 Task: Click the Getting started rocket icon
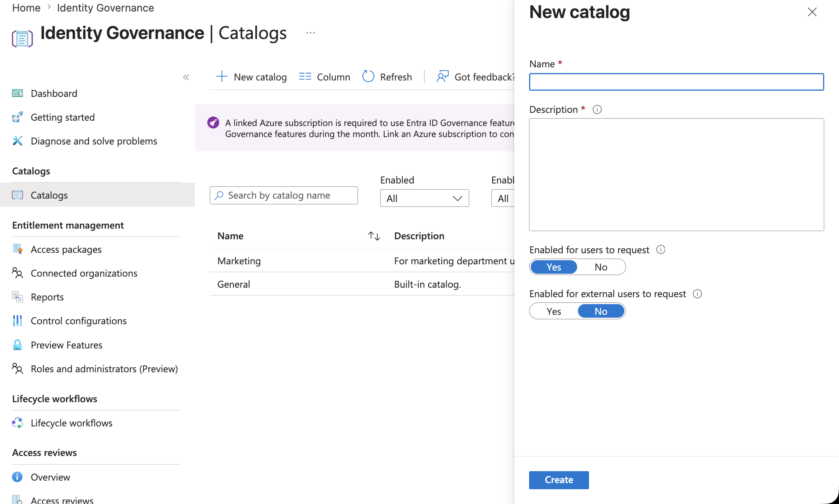coord(17,117)
